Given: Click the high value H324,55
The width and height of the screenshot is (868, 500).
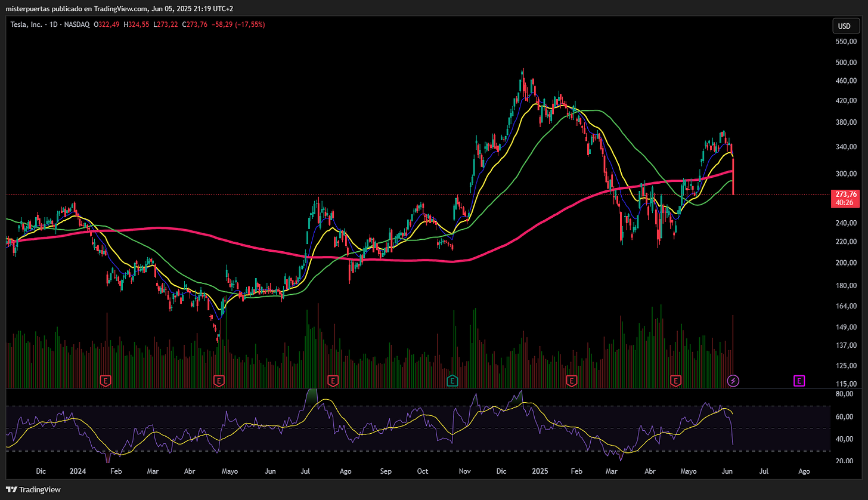Looking at the screenshot, I should (138, 24).
